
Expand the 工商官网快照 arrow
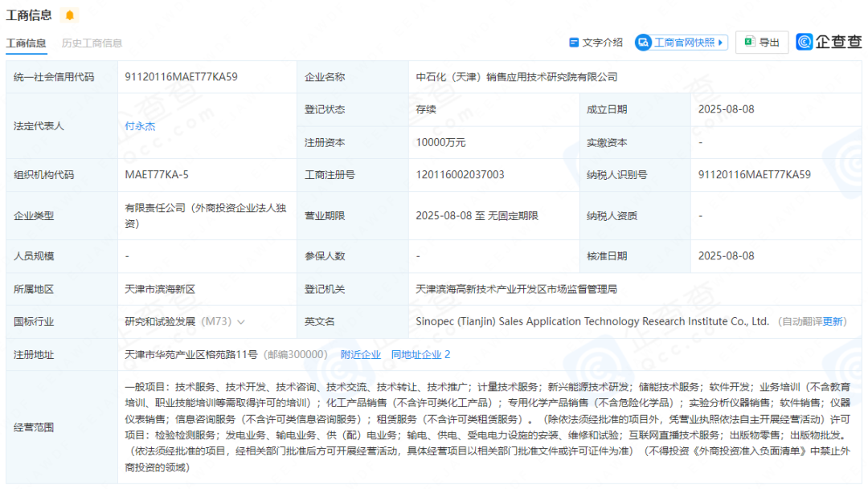720,43
